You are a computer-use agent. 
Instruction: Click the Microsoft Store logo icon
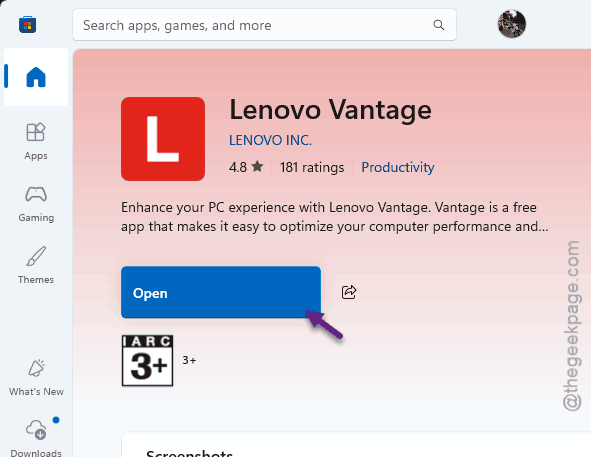[28, 25]
